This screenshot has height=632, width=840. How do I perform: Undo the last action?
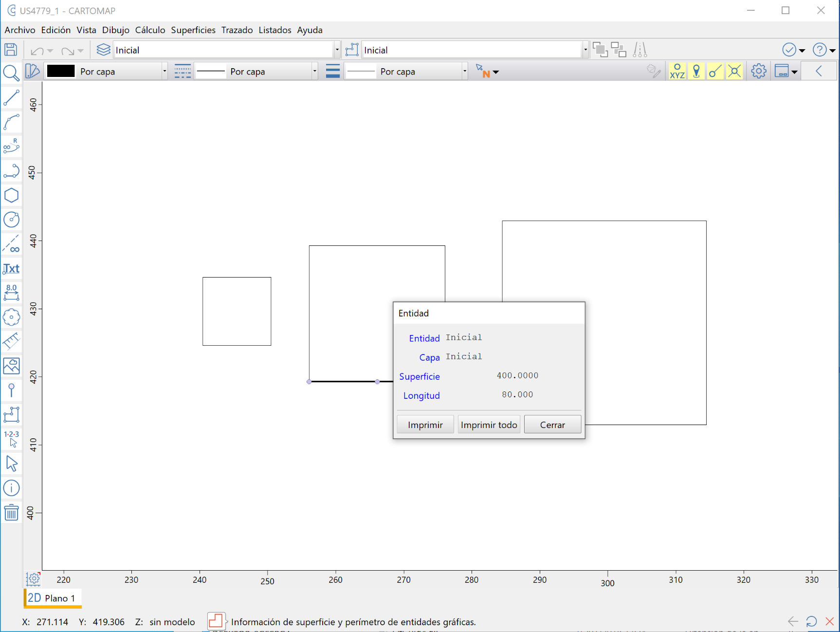pyautogui.click(x=37, y=51)
